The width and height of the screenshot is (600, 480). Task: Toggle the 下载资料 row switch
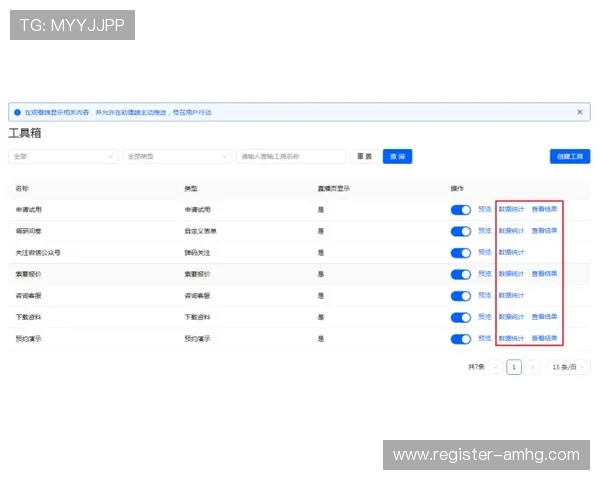(x=461, y=317)
